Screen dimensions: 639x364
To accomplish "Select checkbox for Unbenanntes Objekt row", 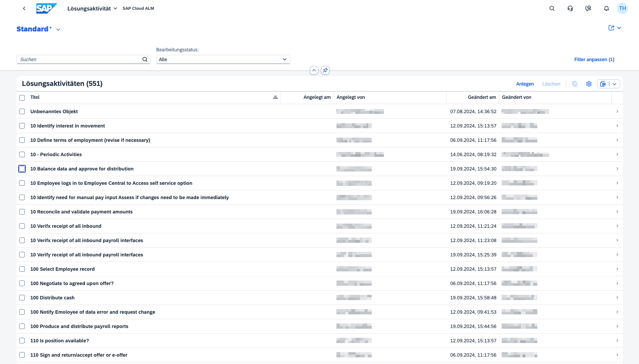I will (22, 111).
